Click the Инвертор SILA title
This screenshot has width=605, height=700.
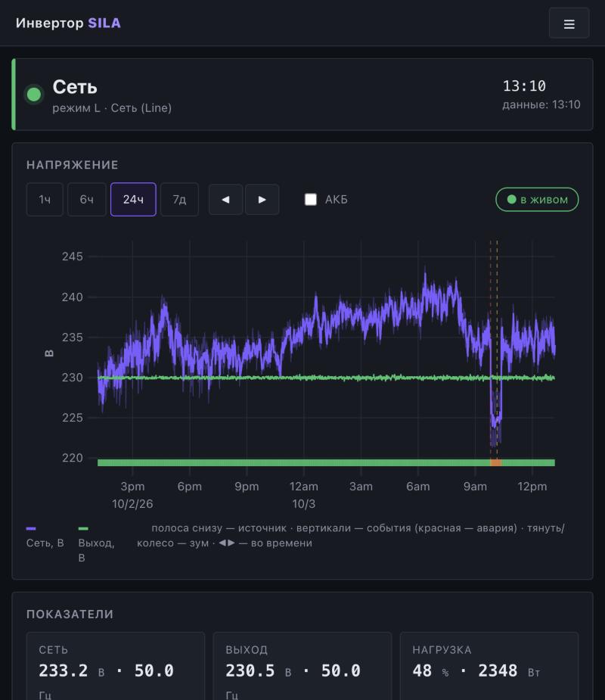coord(68,23)
